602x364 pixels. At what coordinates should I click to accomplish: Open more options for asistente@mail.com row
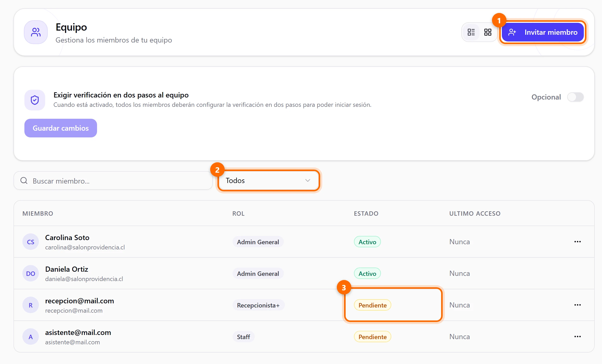[577, 337]
